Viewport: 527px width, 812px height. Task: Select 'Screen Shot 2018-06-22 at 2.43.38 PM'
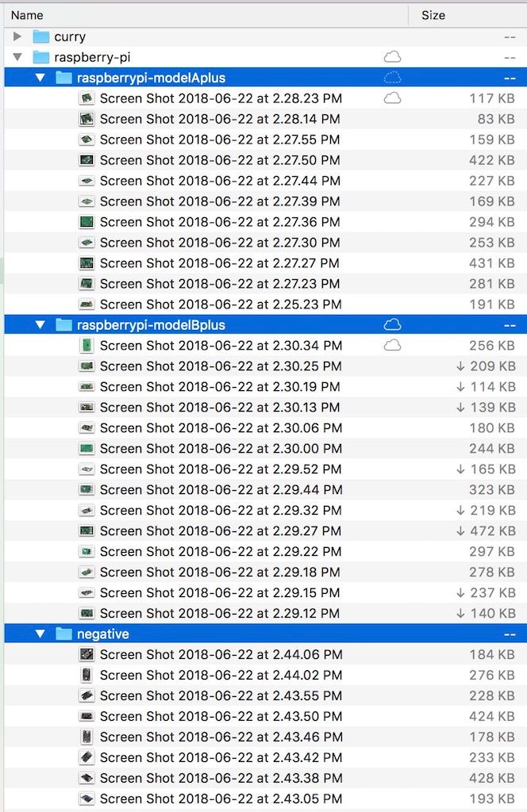[x=221, y=779]
